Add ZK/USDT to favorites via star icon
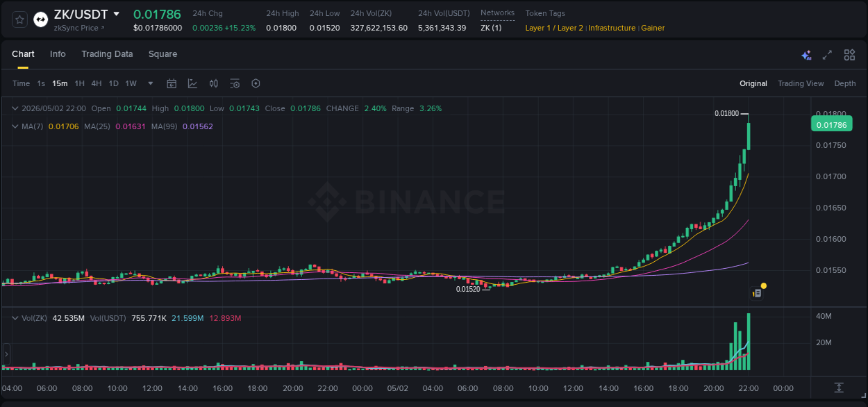868x407 pixels. pyautogui.click(x=19, y=19)
